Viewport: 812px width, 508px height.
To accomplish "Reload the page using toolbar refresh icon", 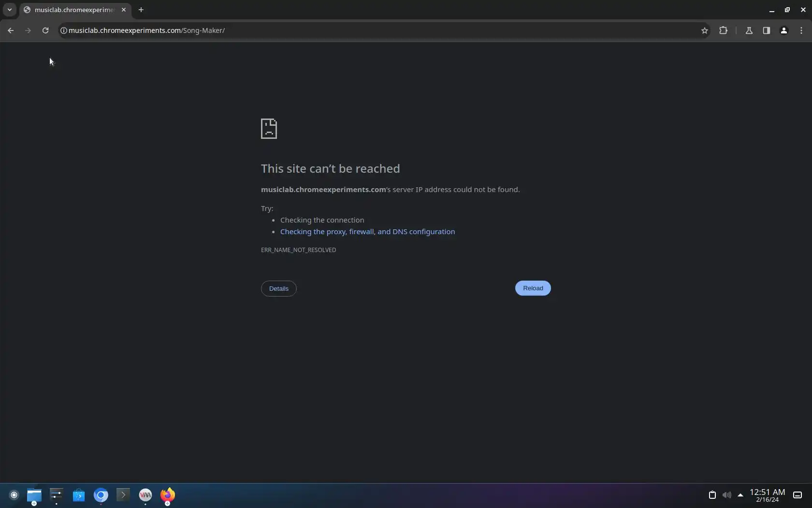I will [45, 30].
